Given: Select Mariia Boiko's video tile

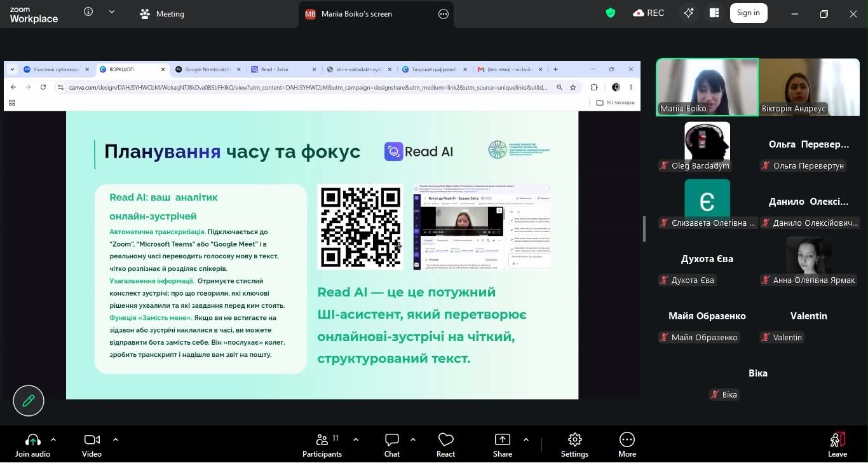Looking at the screenshot, I should (707, 87).
